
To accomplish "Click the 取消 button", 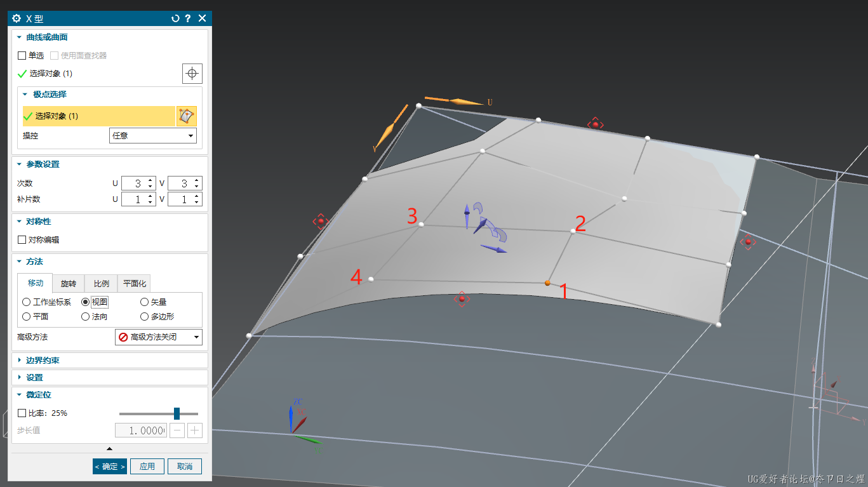I will (x=185, y=466).
